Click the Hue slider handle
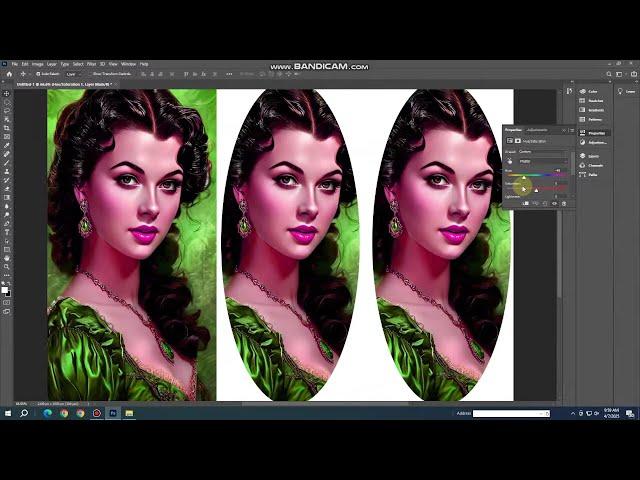Viewport: 640px width, 480px height. point(524,177)
